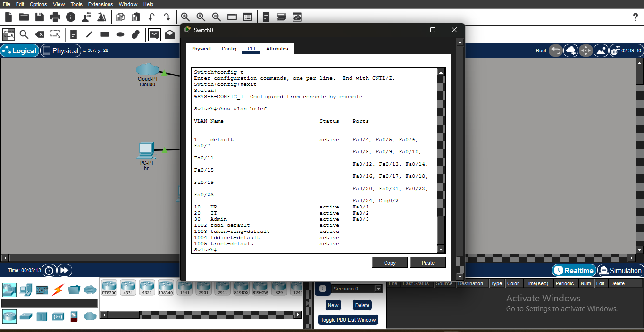Switch to Realtime mode

coord(574,270)
